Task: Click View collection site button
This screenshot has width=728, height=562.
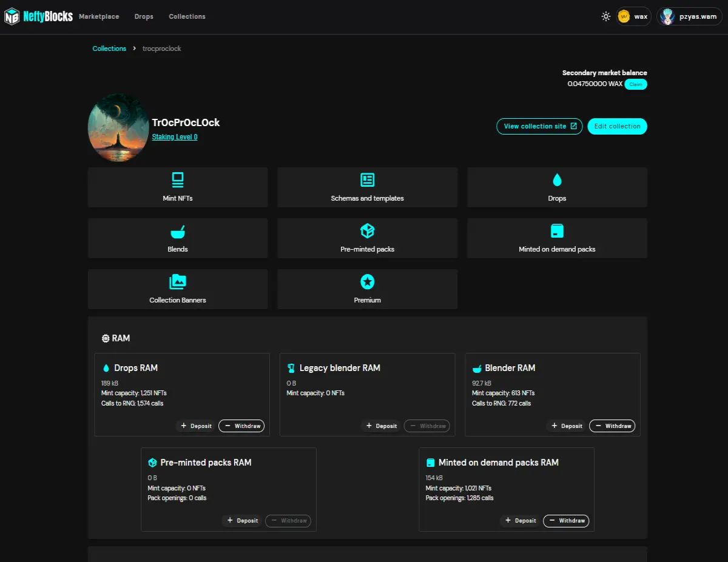Action: pyautogui.click(x=539, y=126)
